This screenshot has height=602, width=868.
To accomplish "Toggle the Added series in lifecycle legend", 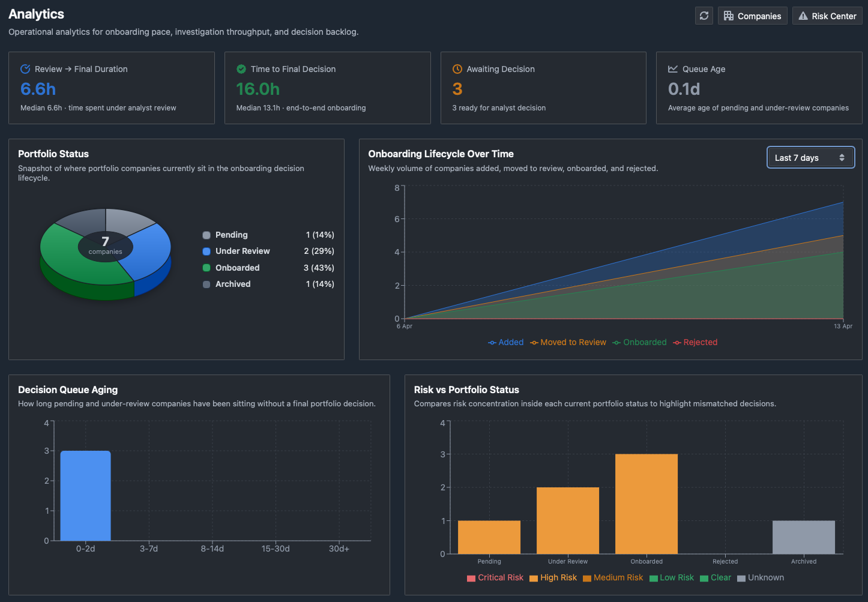I will coord(505,342).
